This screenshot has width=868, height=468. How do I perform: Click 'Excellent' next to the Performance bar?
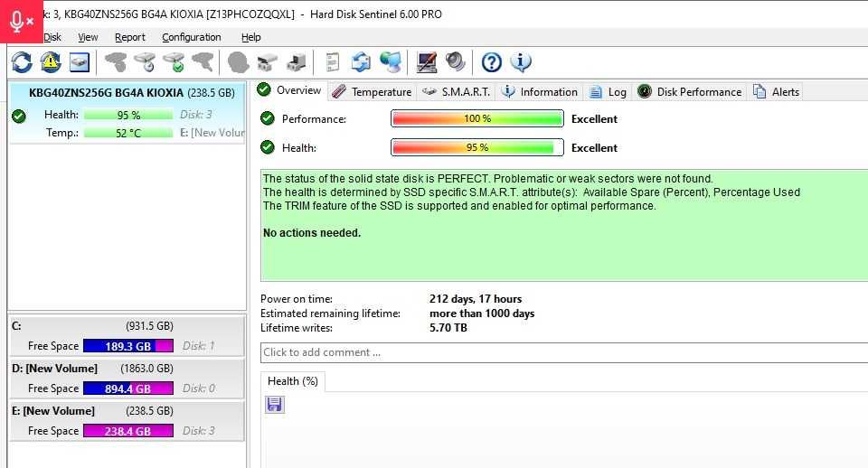594,119
